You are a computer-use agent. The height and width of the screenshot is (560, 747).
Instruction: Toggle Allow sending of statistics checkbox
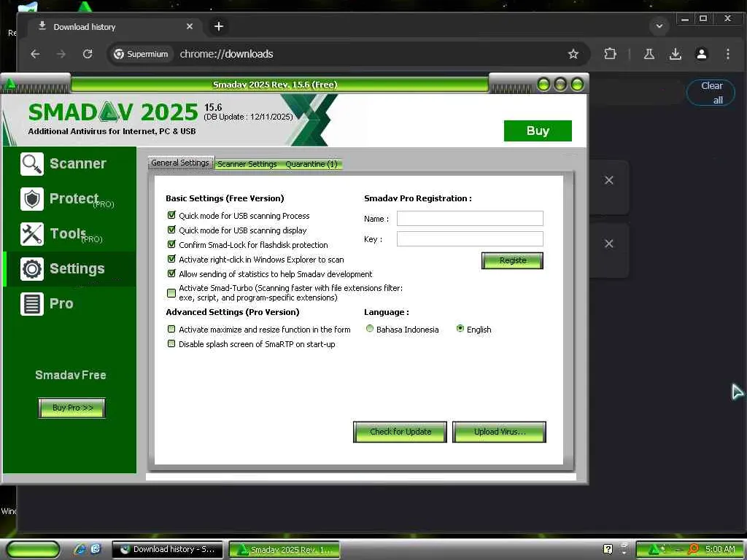coord(171,274)
